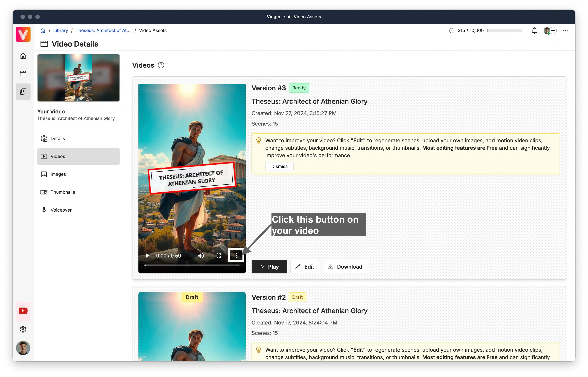Click the Draft badge beside Version #2
Screen dimensions: 588x377
297,297
